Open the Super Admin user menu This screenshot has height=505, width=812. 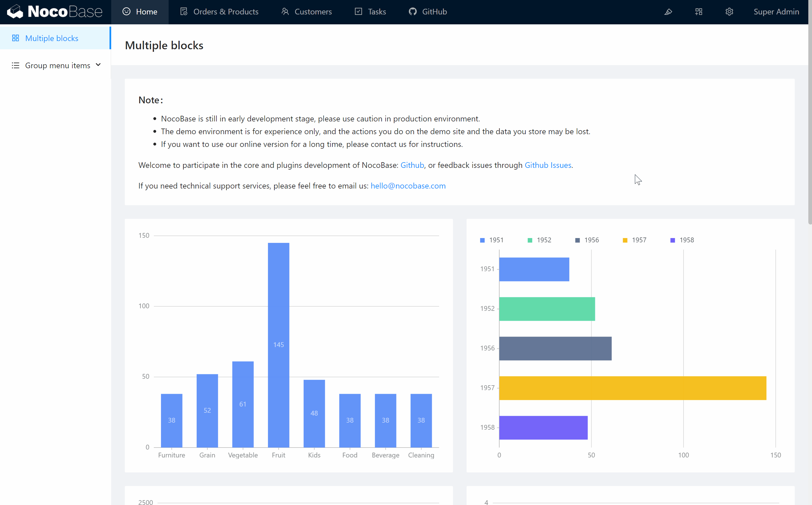pyautogui.click(x=776, y=12)
